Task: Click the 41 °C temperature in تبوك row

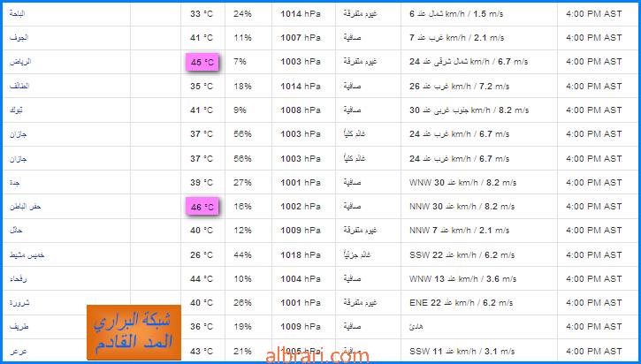Action: [202, 110]
